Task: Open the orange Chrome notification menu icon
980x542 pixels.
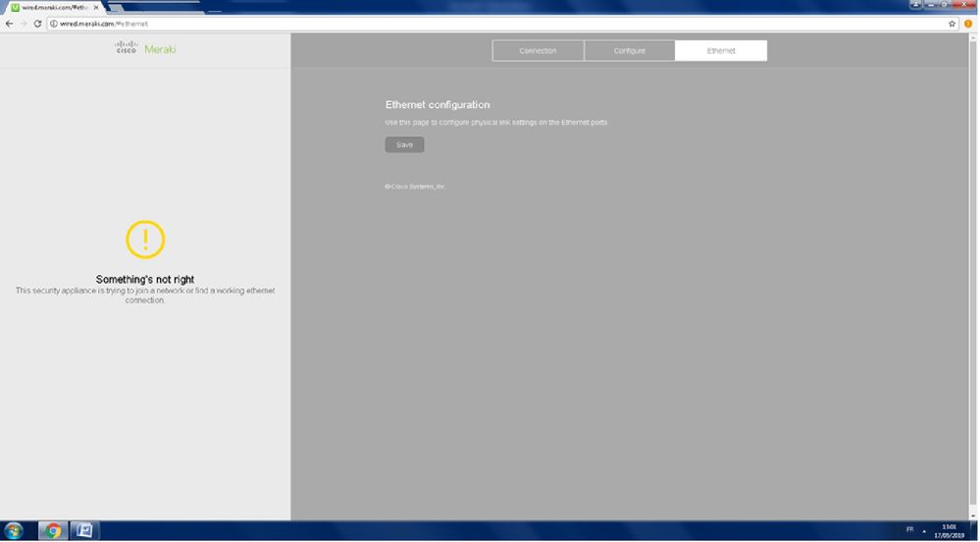Action: (968, 24)
